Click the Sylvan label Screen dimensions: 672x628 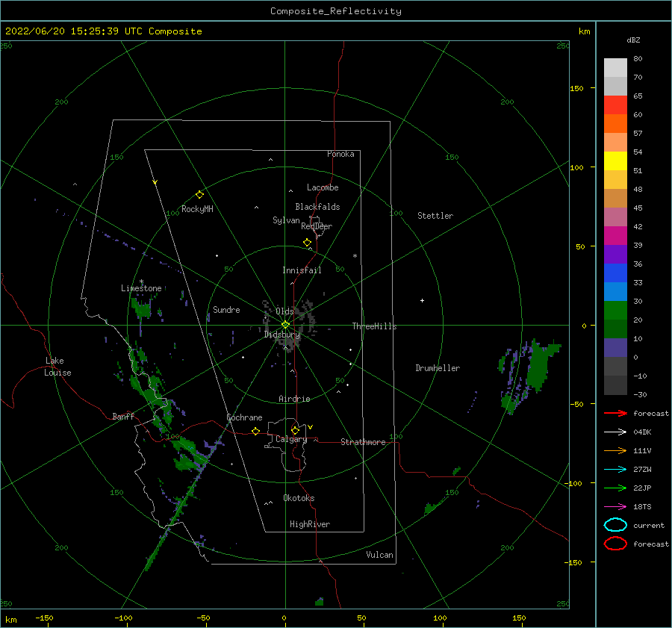(x=286, y=220)
